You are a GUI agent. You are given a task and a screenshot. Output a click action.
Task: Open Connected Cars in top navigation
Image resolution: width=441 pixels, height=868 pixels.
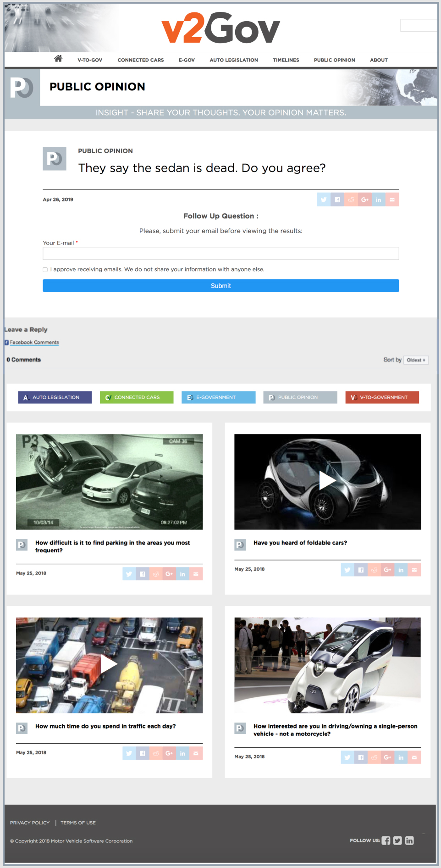click(140, 60)
